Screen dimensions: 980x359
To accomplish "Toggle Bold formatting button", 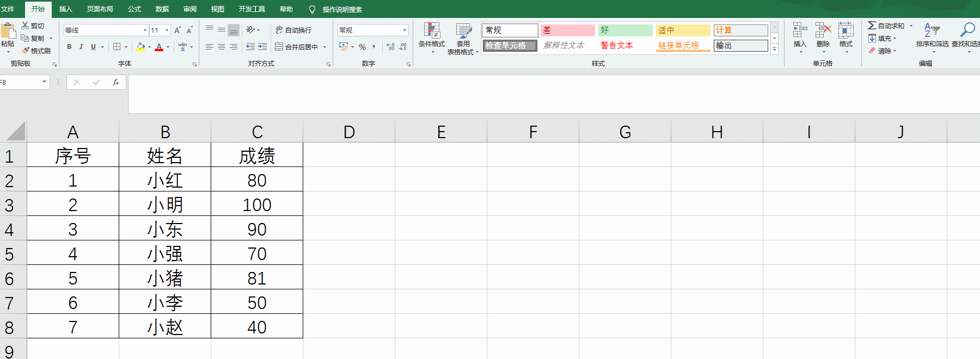I will (69, 47).
